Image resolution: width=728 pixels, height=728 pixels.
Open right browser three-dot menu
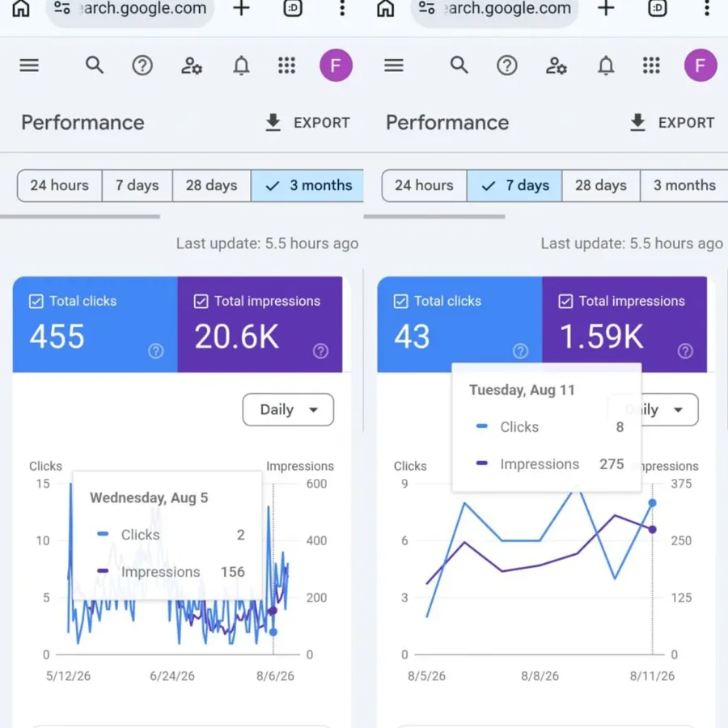[707, 8]
